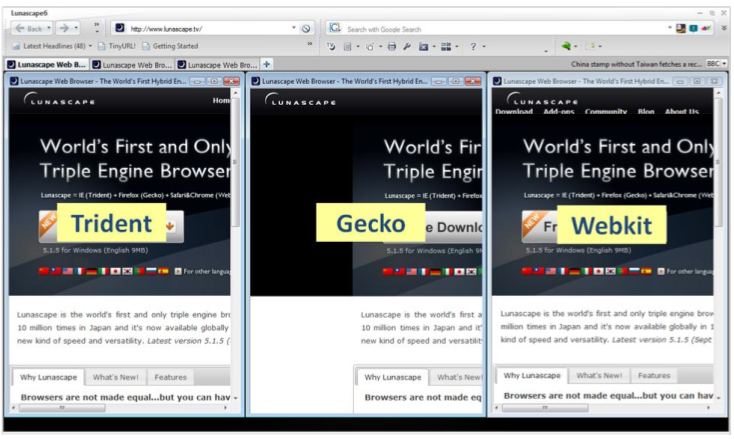Screen dimensions: 734x439
Task: Select the second Lunascape Web Bro... tab
Action: click(x=132, y=65)
